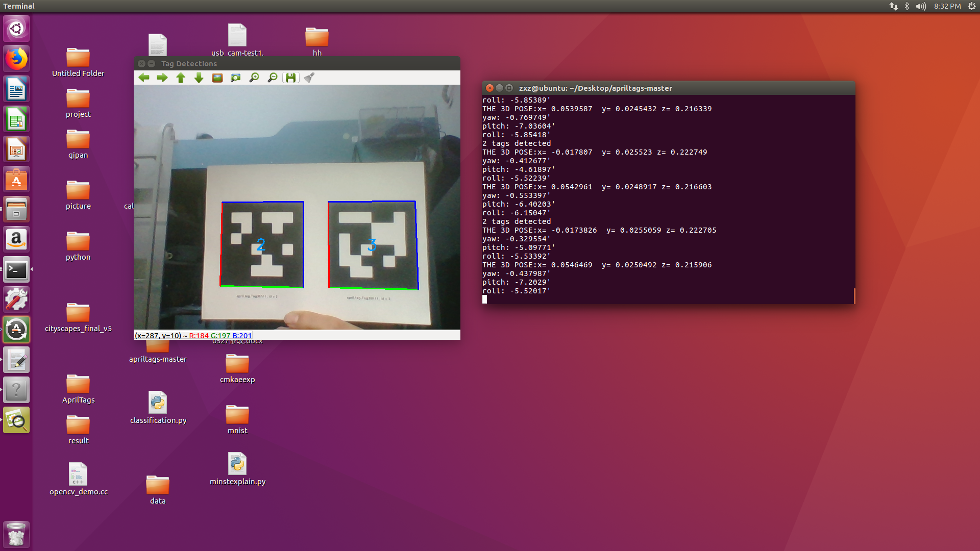
Task: Click the 8:32 PM clock
Action: (947, 6)
